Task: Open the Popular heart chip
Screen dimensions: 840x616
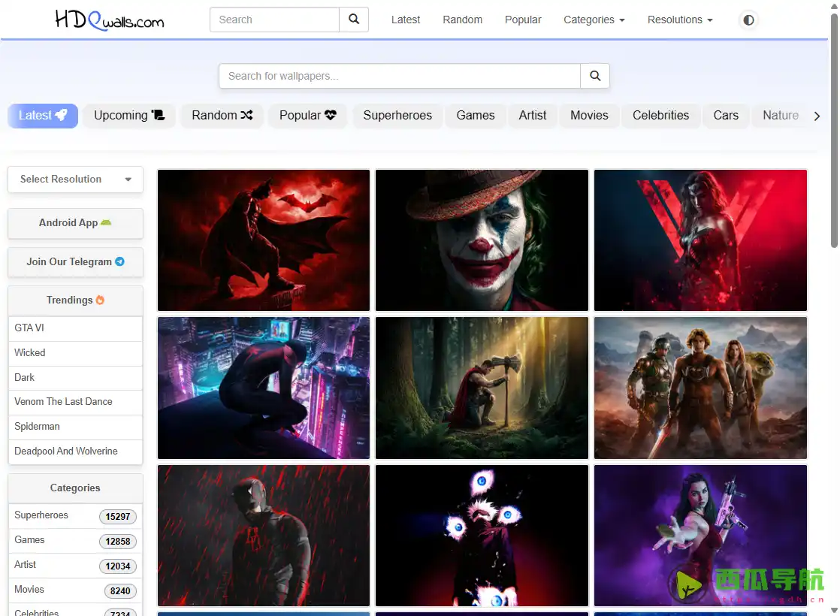Action: click(x=307, y=116)
